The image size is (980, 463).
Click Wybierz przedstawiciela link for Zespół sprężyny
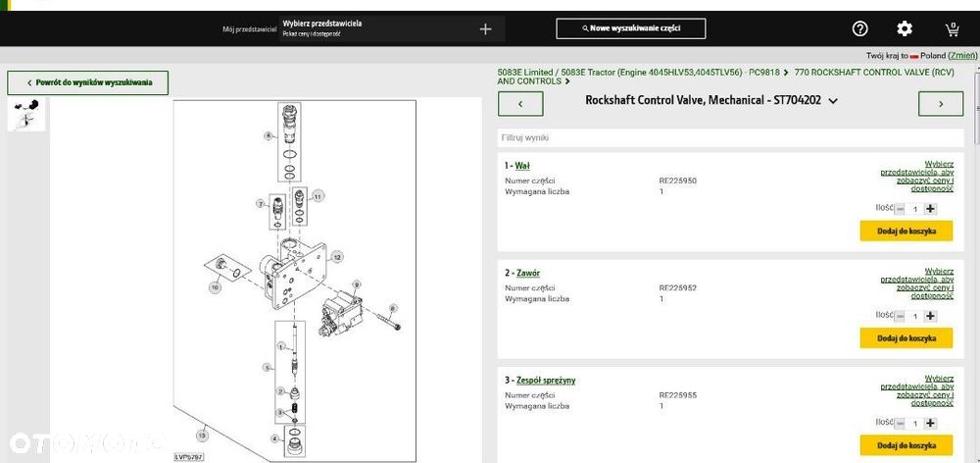point(917,390)
